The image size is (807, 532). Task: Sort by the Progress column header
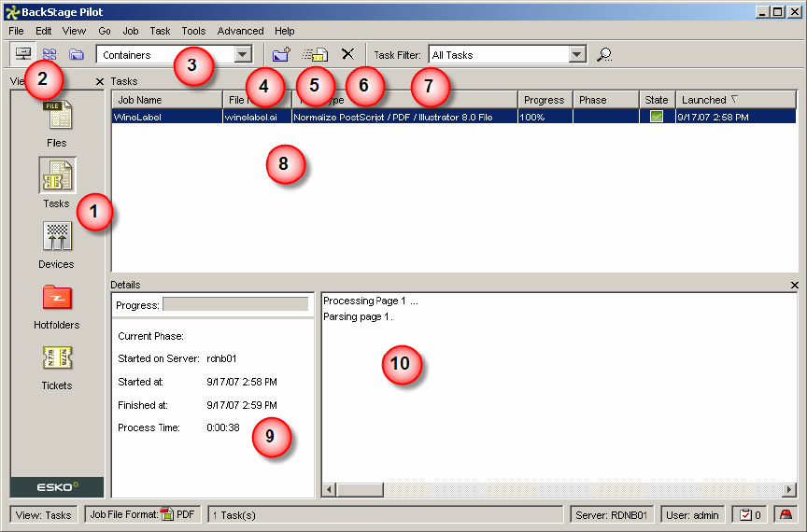(x=545, y=100)
